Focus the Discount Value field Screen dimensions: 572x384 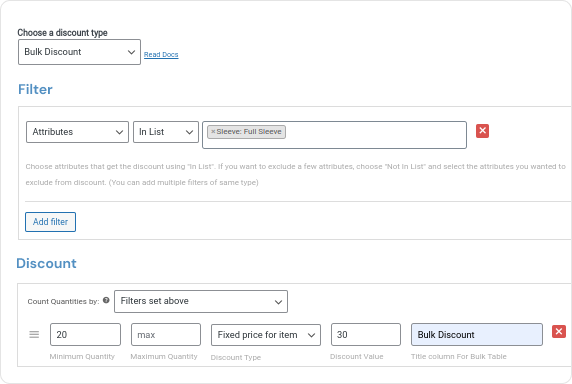366,334
